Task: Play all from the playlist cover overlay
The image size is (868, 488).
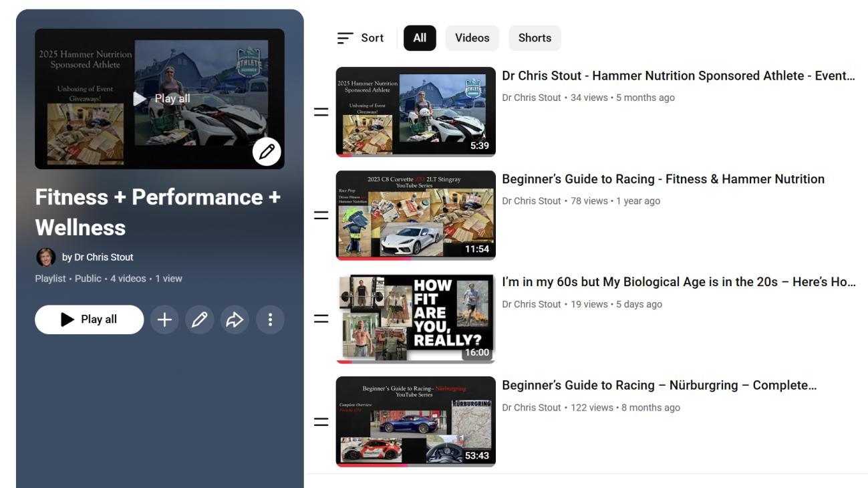Action: [x=161, y=99]
